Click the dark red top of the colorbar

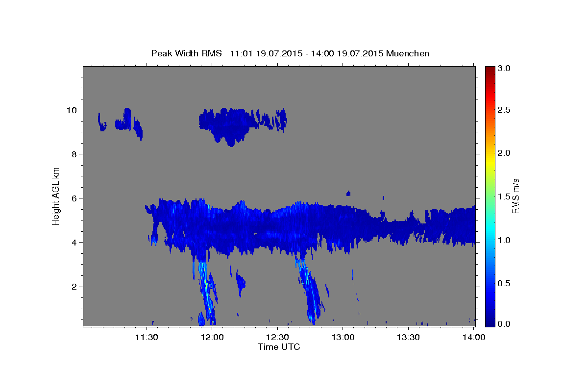click(490, 71)
